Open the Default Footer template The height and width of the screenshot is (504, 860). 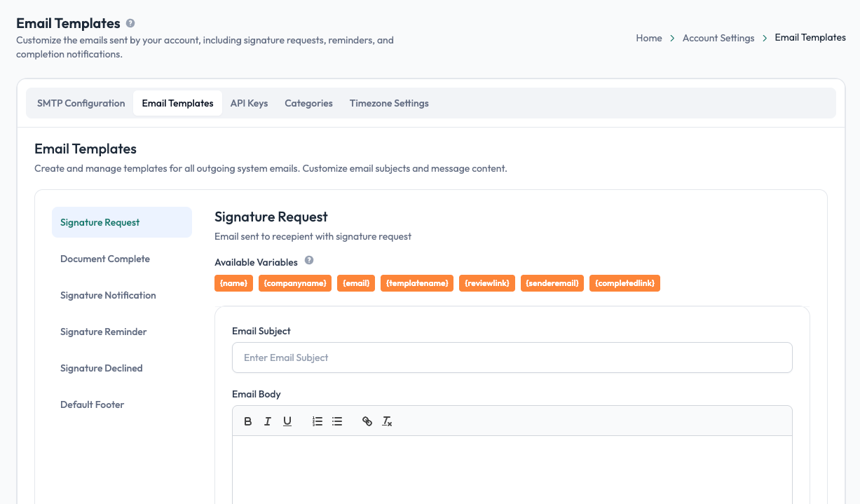coord(122,404)
